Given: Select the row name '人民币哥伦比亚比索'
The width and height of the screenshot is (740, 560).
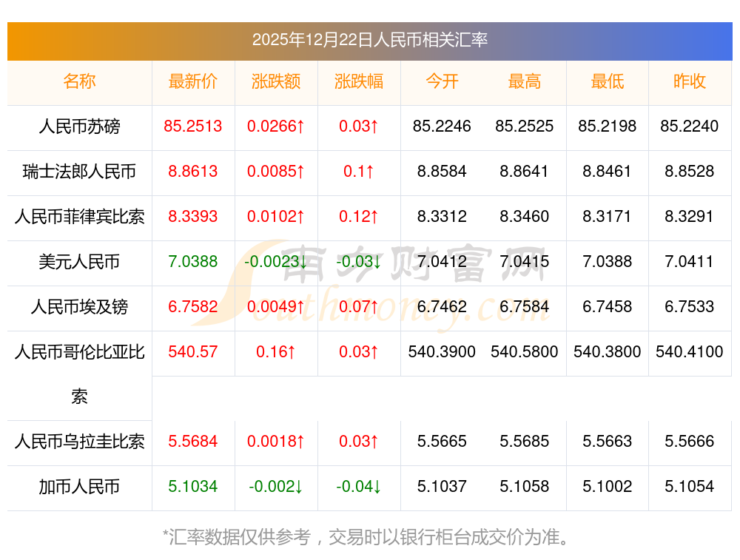Looking at the screenshot, I should coord(79,374).
